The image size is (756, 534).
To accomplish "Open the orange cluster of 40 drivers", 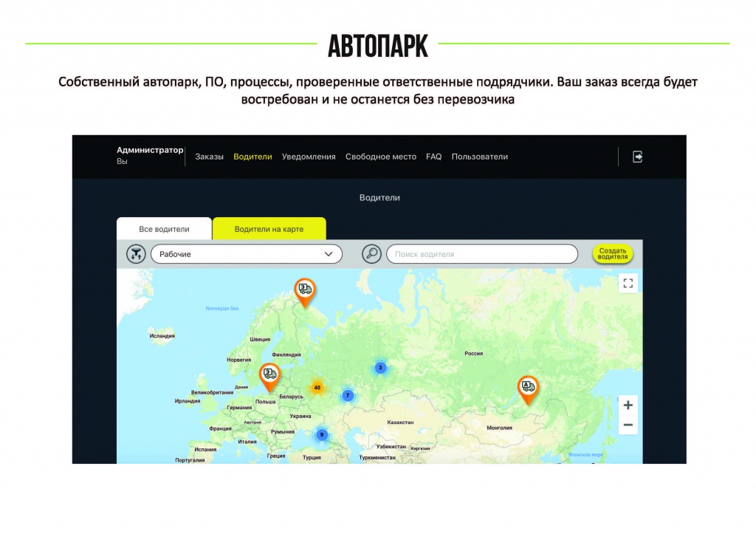I will pyautogui.click(x=317, y=387).
